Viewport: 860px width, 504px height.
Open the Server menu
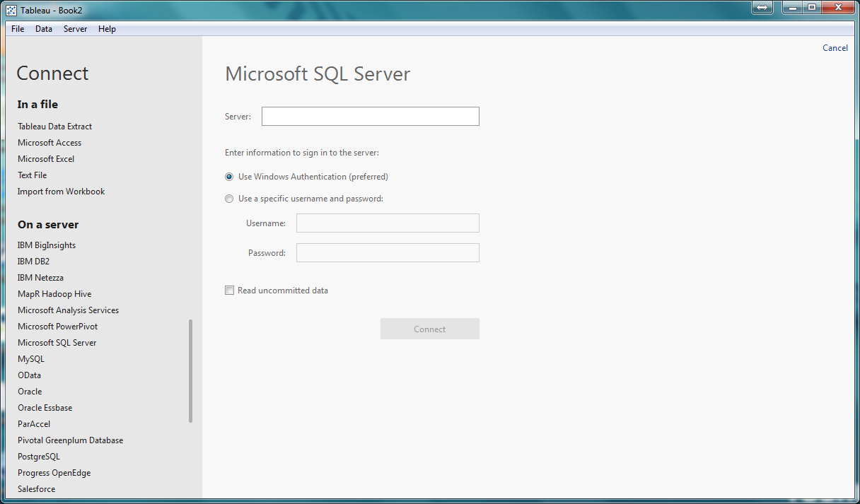[x=76, y=29]
